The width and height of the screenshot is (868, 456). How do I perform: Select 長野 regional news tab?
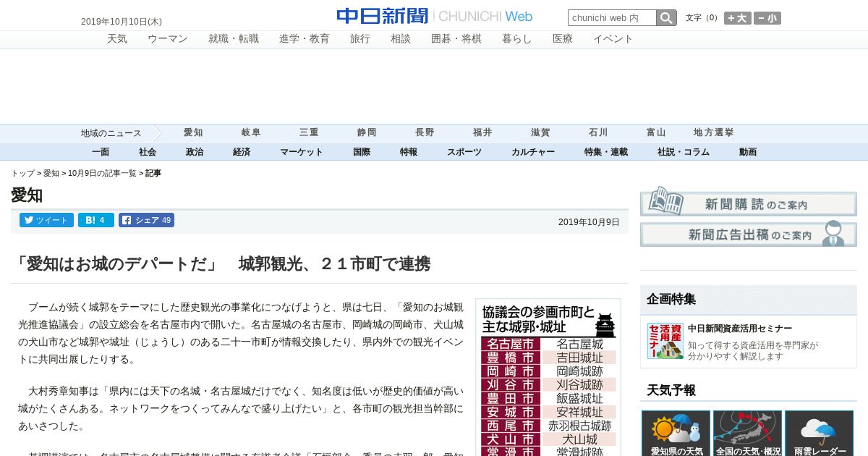[425, 133]
